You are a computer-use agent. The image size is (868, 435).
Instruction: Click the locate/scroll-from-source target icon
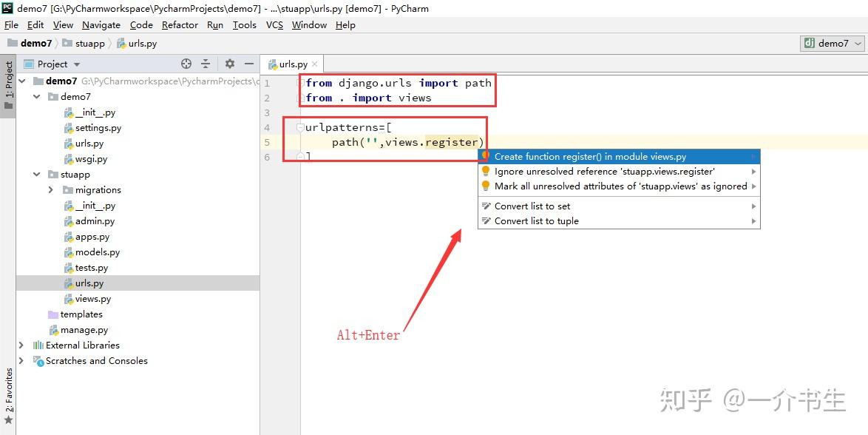(x=186, y=64)
